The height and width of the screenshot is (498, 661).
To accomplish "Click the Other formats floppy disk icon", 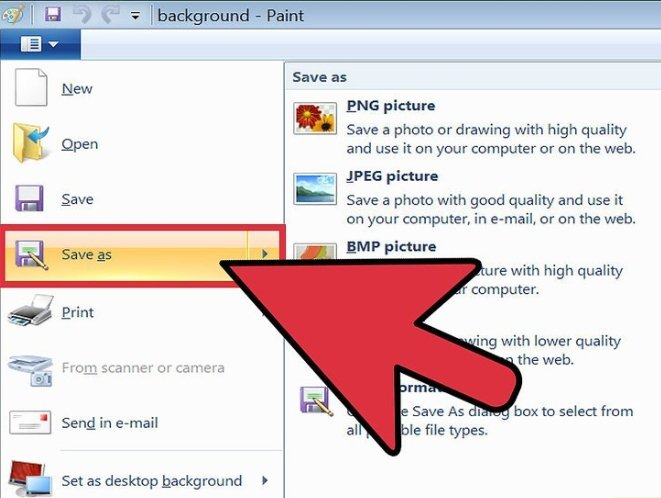I will point(316,402).
